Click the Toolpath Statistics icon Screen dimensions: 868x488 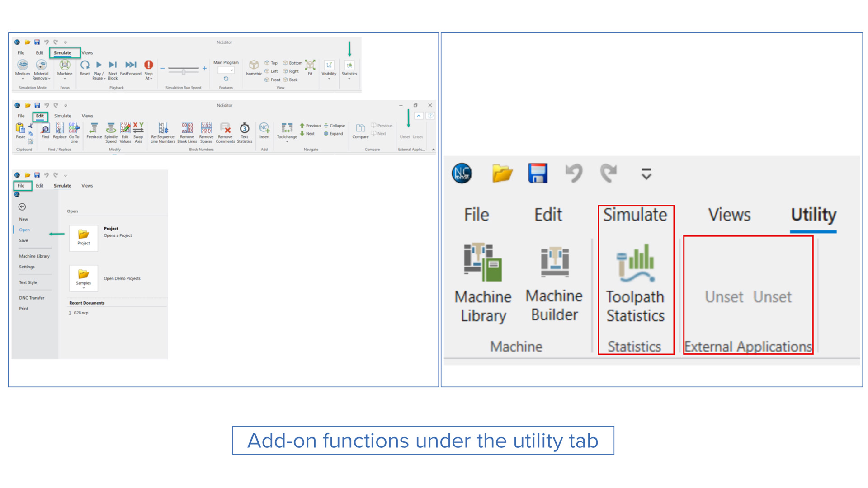635,262
